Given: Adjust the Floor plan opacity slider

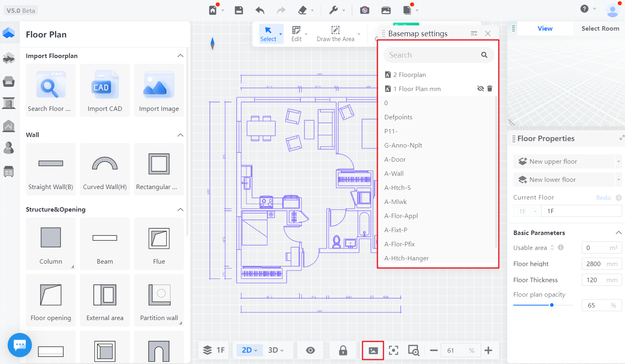Looking at the screenshot, I should 552,305.
